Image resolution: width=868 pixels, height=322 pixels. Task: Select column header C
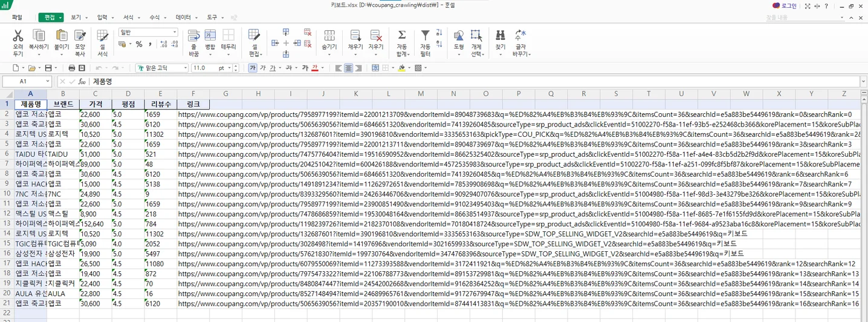[x=96, y=93]
